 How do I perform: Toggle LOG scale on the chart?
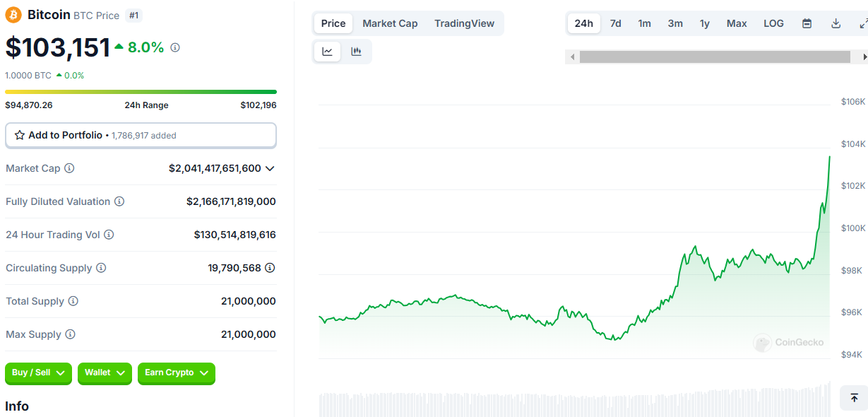pos(773,23)
